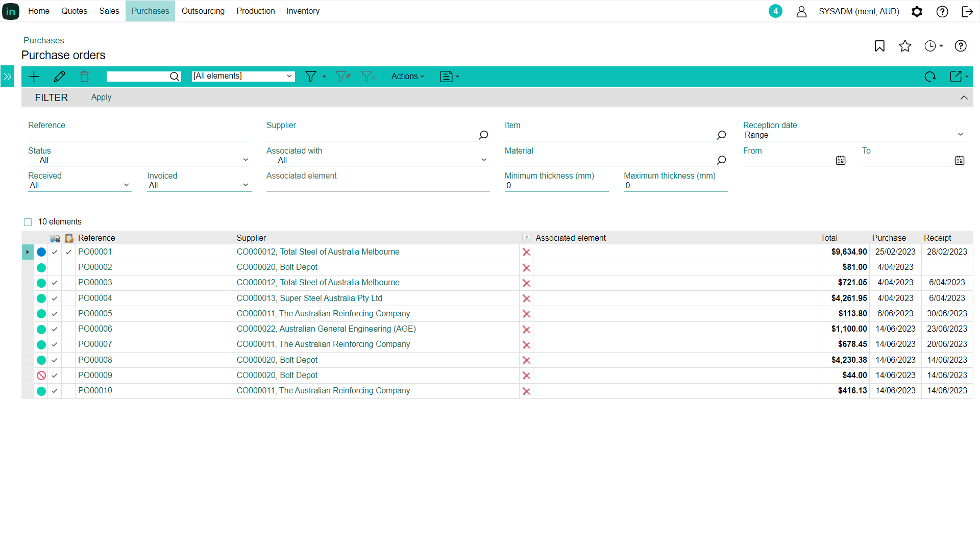Viewport: 980px width, 551px height.
Task: Click the plus icon to add purchase order
Action: (34, 77)
